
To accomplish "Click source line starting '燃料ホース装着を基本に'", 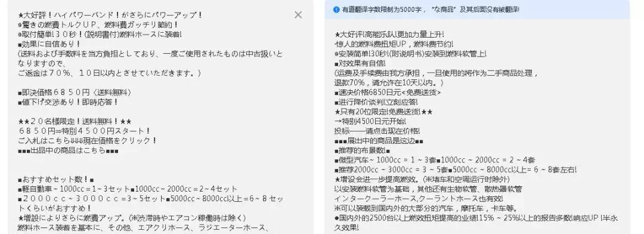I will tap(143, 227).
